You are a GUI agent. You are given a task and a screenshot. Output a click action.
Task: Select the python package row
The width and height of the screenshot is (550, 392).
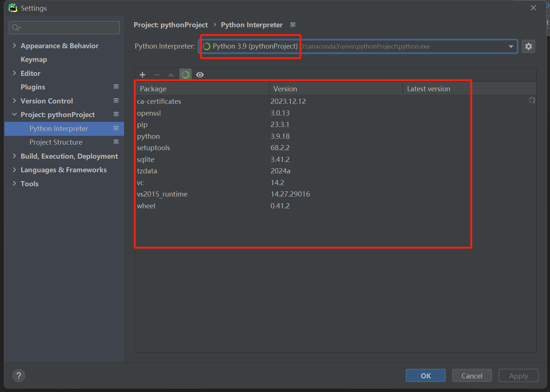click(335, 136)
